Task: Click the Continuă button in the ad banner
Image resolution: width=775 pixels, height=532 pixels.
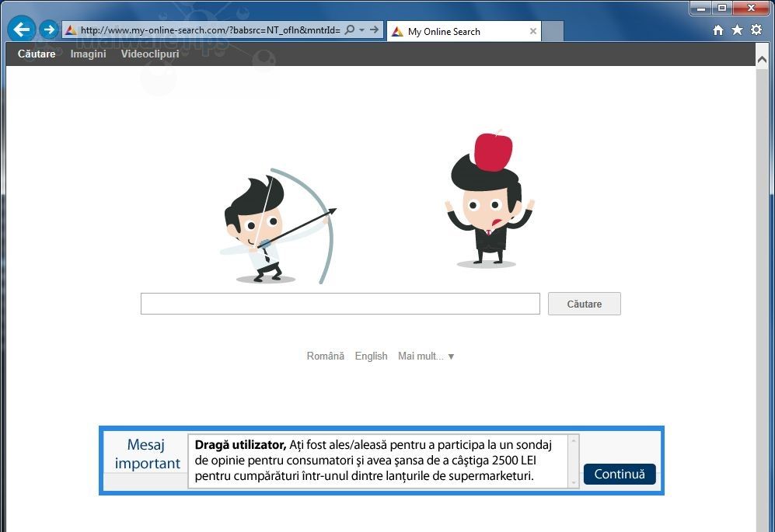Action: 620,475
